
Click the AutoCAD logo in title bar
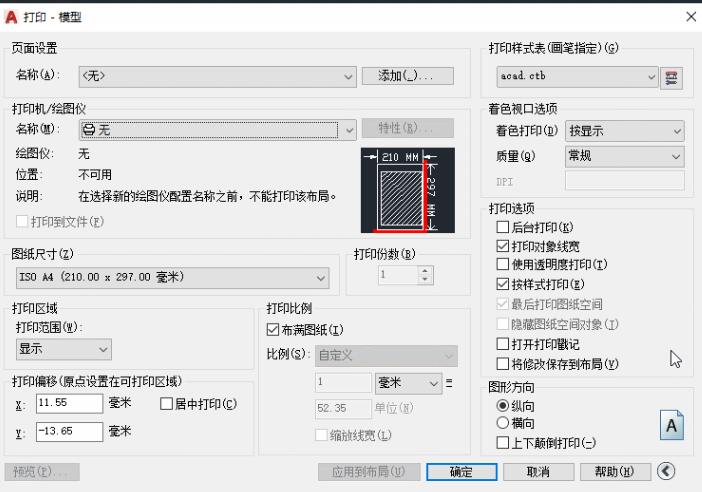click(x=11, y=17)
